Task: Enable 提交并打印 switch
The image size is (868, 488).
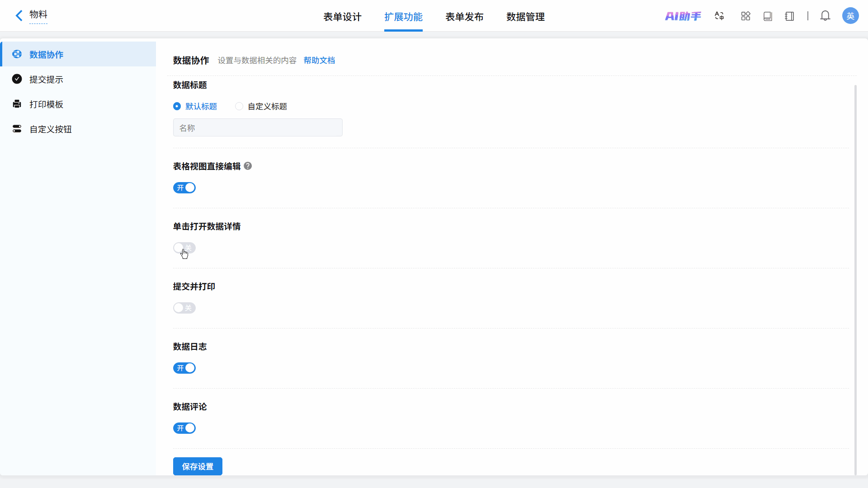Action: (x=184, y=308)
